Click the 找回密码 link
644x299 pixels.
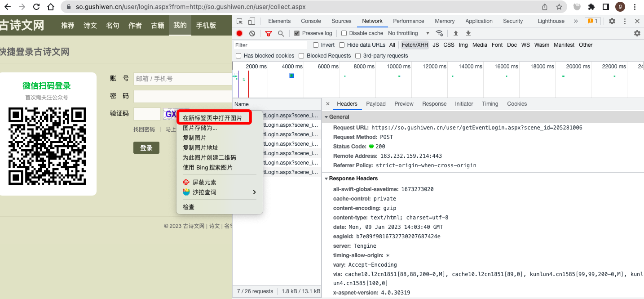(x=144, y=129)
